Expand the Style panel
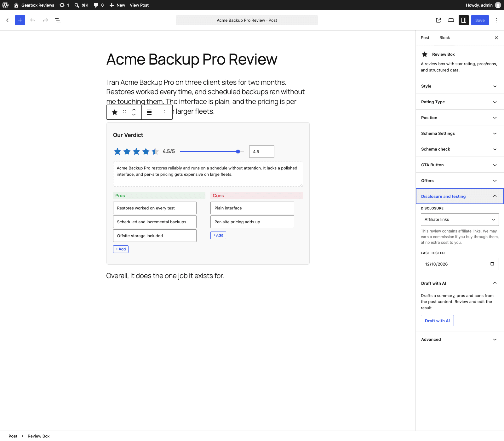This screenshot has height=441, width=504. coord(460,86)
